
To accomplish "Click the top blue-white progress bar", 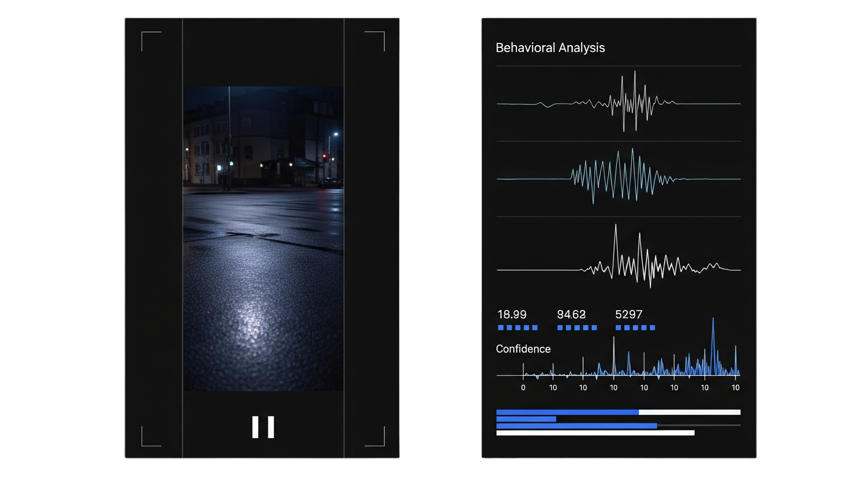I will (618, 412).
